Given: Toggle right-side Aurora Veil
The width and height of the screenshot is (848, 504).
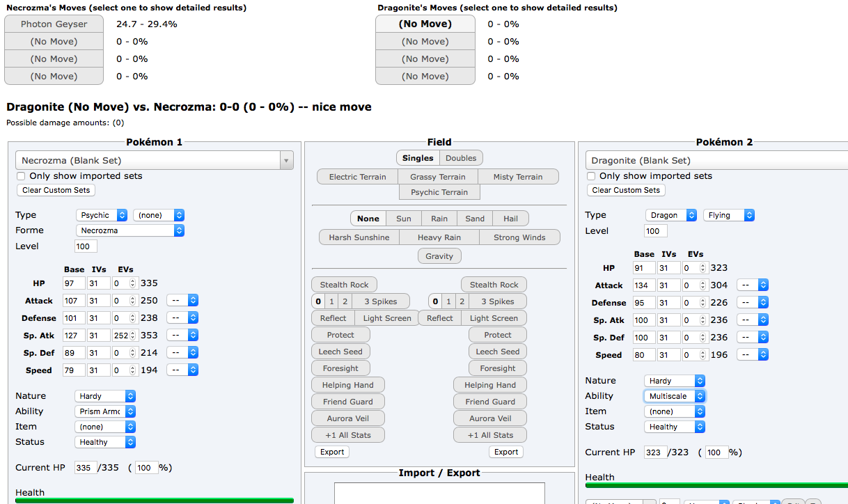Looking at the screenshot, I should [x=490, y=418].
